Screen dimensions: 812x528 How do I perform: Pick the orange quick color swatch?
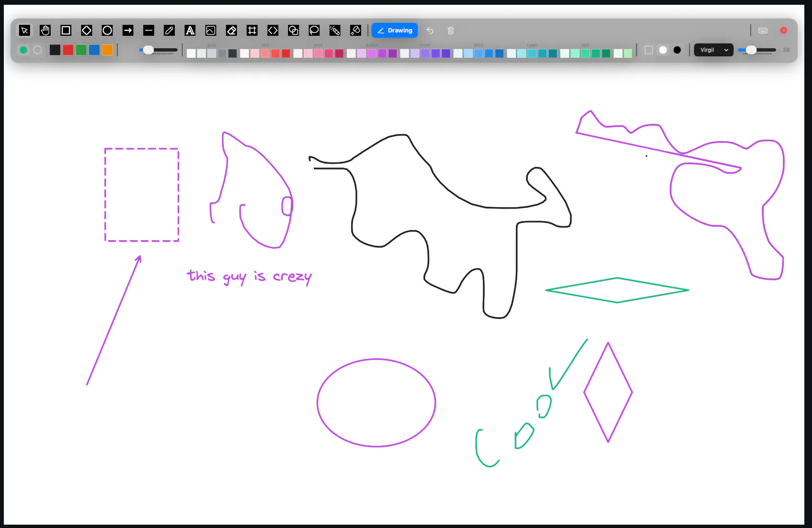click(107, 50)
